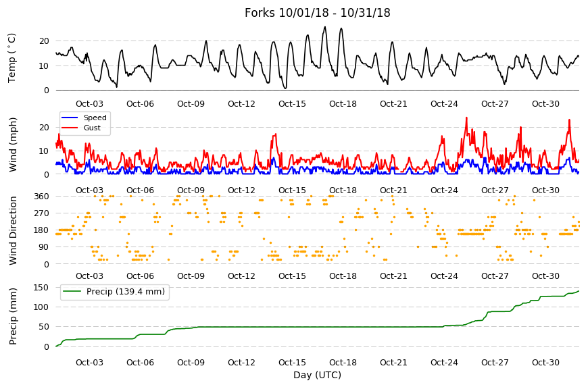This screenshot has height=387, width=588.
Task: Click the Temp (°C) axis label
Action: tap(12, 58)
